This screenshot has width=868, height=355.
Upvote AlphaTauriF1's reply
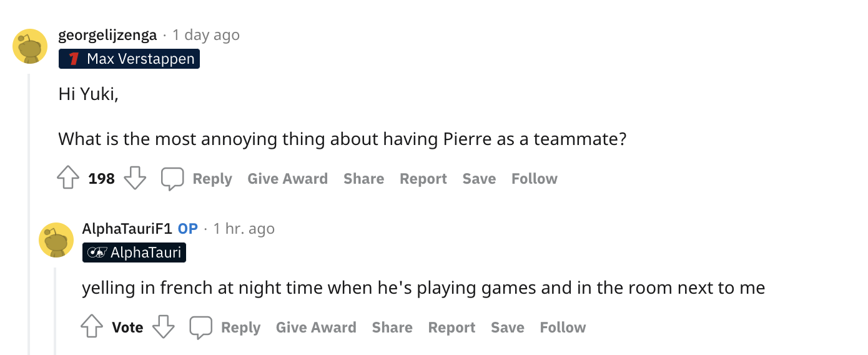click(x=92, y=327)
